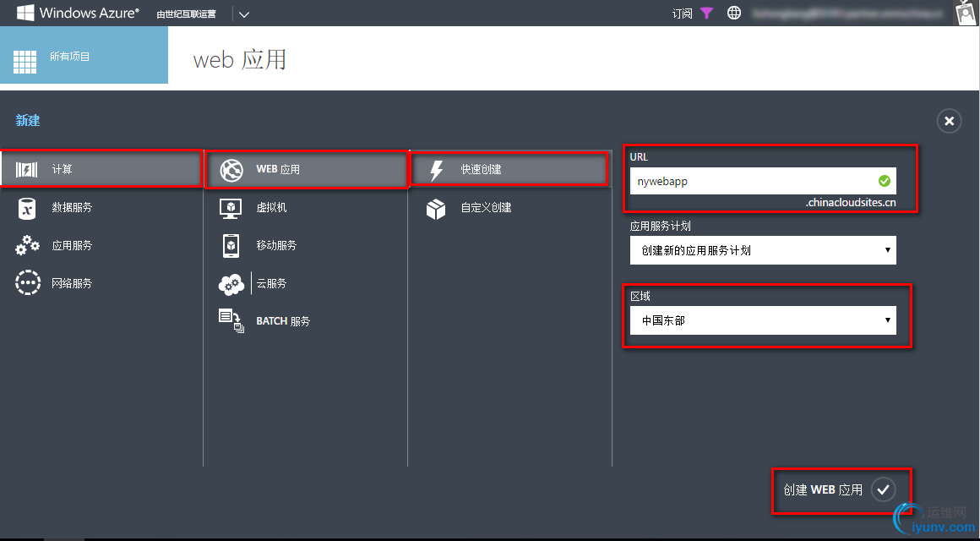Select 自定义创建 custom create
The image size is (980, 541).
(509, 207)
